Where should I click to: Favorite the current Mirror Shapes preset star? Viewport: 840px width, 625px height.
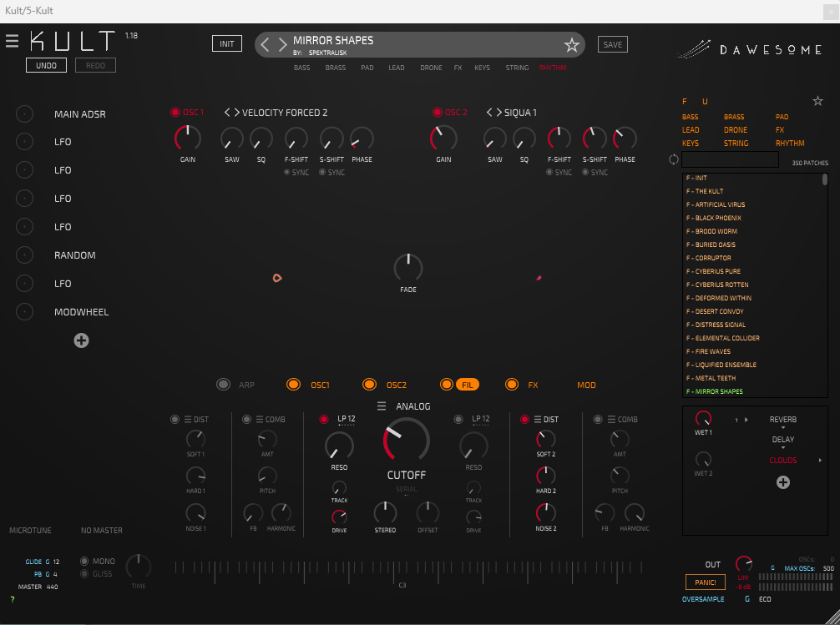click(572, 45)
